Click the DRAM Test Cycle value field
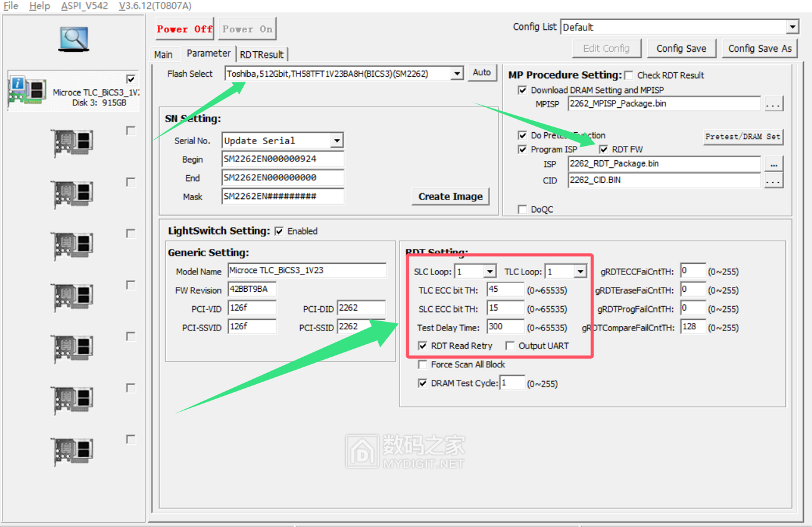The width and height of the screenshot is (812, 527). pyautogui.click(x=512, y=383)
